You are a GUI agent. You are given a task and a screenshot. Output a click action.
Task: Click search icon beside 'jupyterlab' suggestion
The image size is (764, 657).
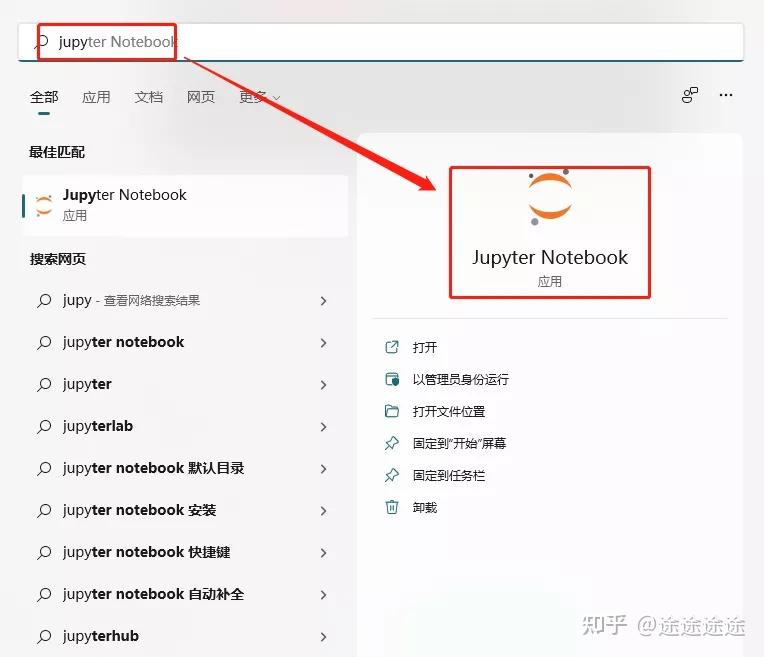coord(44,426)
